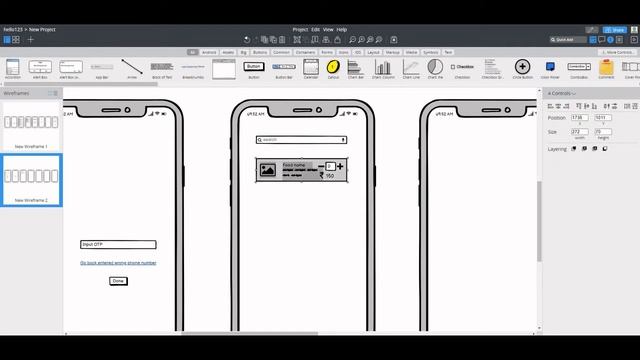The width and height of the screenshot is (640, 360).
Task: Click the group selection icon
Action: coord(297,40)
